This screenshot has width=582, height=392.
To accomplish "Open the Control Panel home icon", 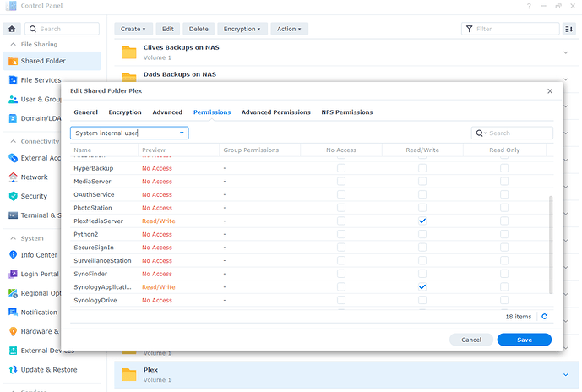I will pos(12,29).
